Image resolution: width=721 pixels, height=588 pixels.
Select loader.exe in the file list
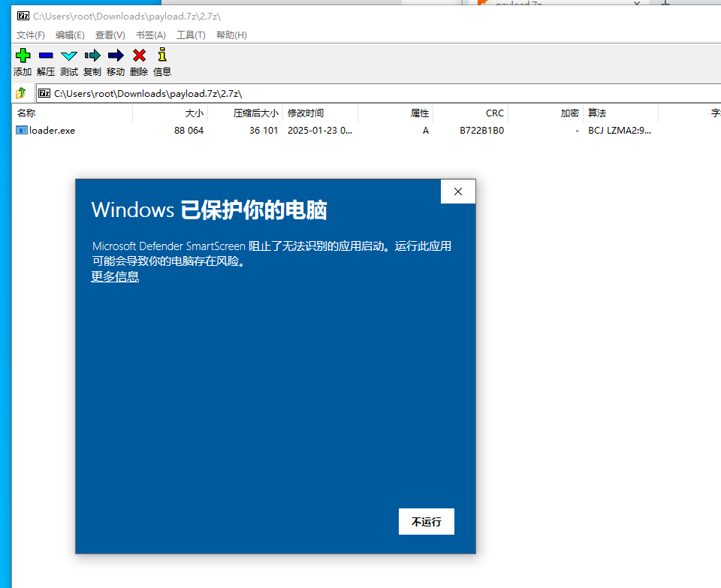click(x=52, y=131)
